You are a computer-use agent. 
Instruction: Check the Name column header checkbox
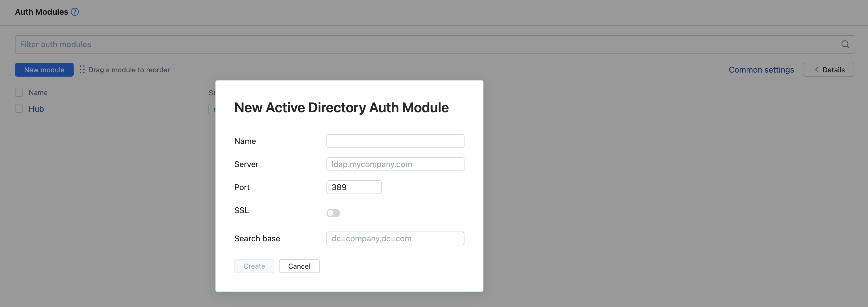(19, 92)
